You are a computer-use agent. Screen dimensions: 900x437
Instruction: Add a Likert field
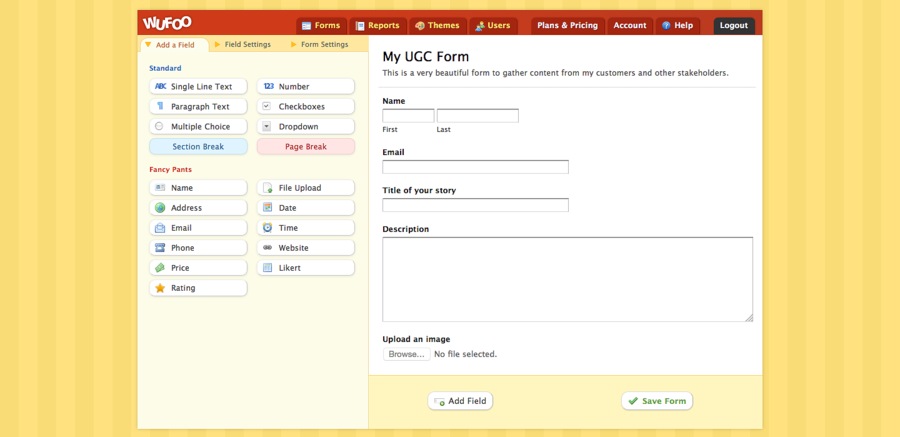(306, 268)
